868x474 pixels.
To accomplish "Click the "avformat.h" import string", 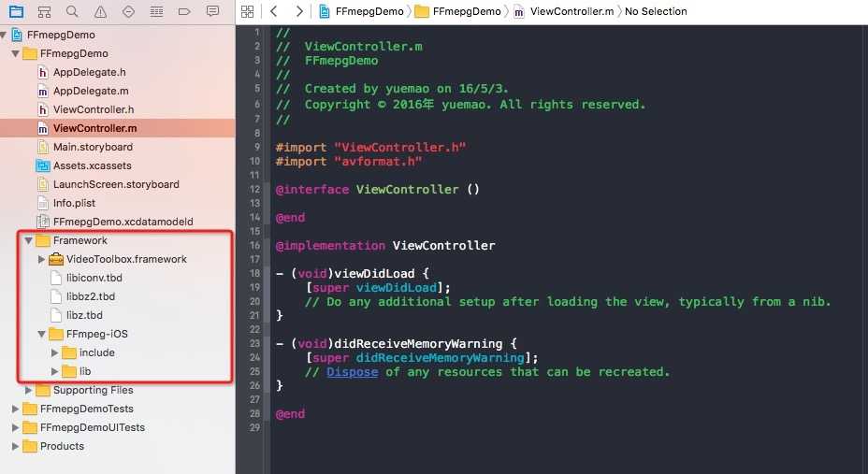I will tap(378, 162).
